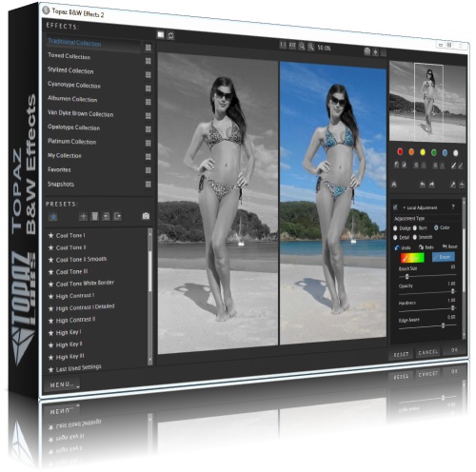Viewport: 476px width, 472px height.
Task: Add a new preset with the plus icon
Action: [x=83, y=216]
